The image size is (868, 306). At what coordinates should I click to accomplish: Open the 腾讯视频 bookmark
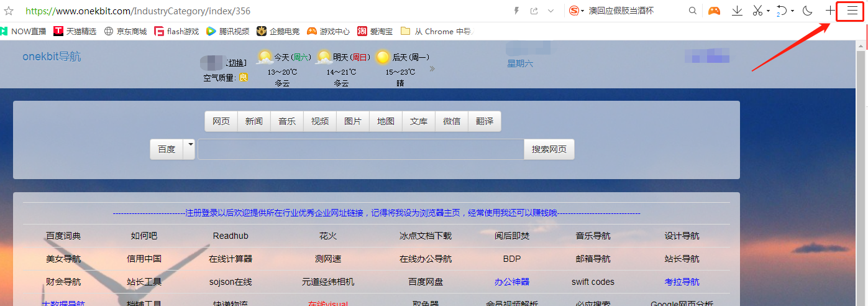(227, 31)
